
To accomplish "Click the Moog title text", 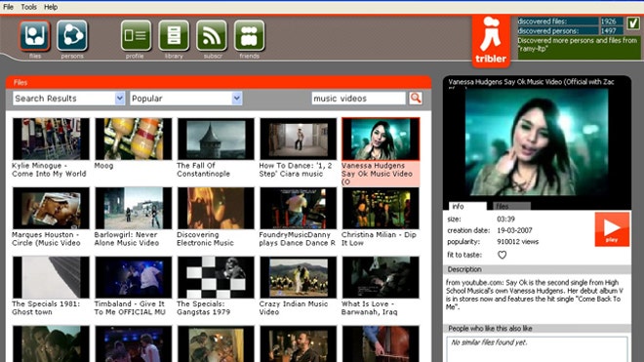I will 103,166.
